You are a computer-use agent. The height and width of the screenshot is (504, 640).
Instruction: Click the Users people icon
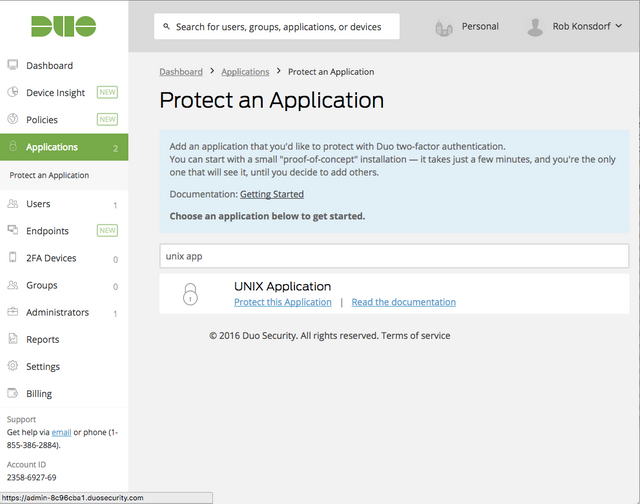click(x=13, y=203)
